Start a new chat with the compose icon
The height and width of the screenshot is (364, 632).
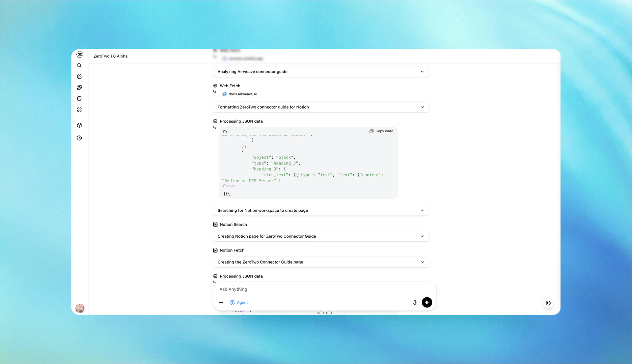click(79, 77)
